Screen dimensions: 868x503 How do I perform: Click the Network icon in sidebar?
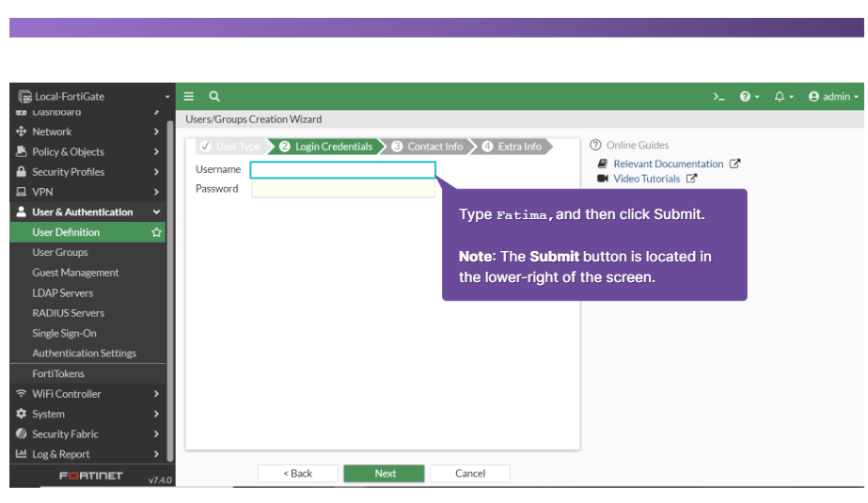(21, 132)
